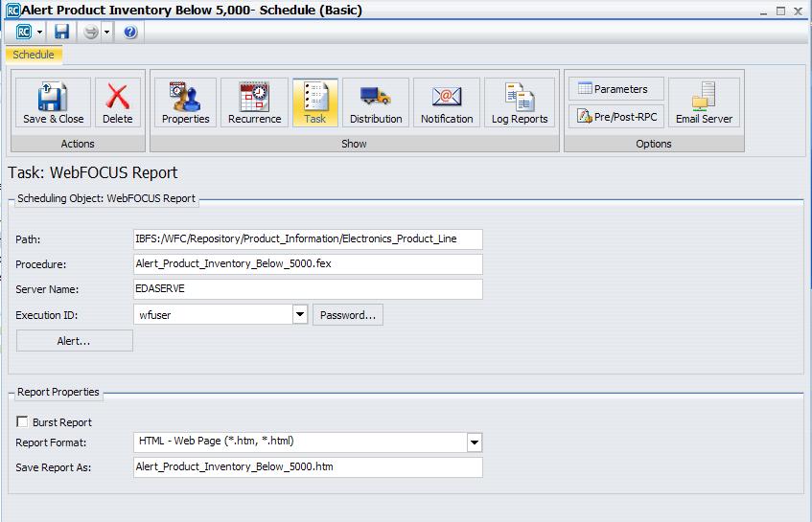Image resolution: width=812 pixels, height=522 pixels.
Task: Select the highlighted Task button
Action: pyautogui.click(x=314, y=102)
